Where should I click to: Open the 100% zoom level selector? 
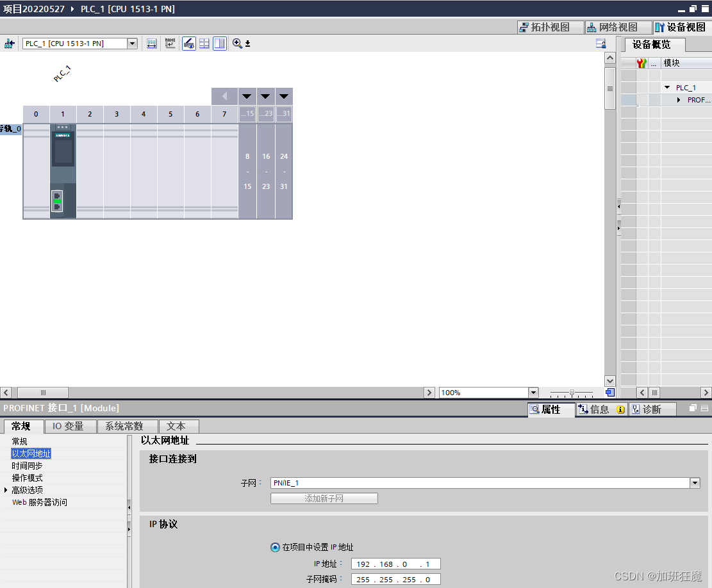tap(533, 392)
